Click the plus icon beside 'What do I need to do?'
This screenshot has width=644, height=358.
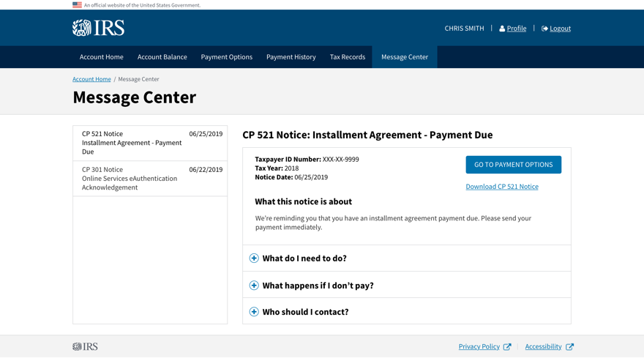(x=254, y=258)
